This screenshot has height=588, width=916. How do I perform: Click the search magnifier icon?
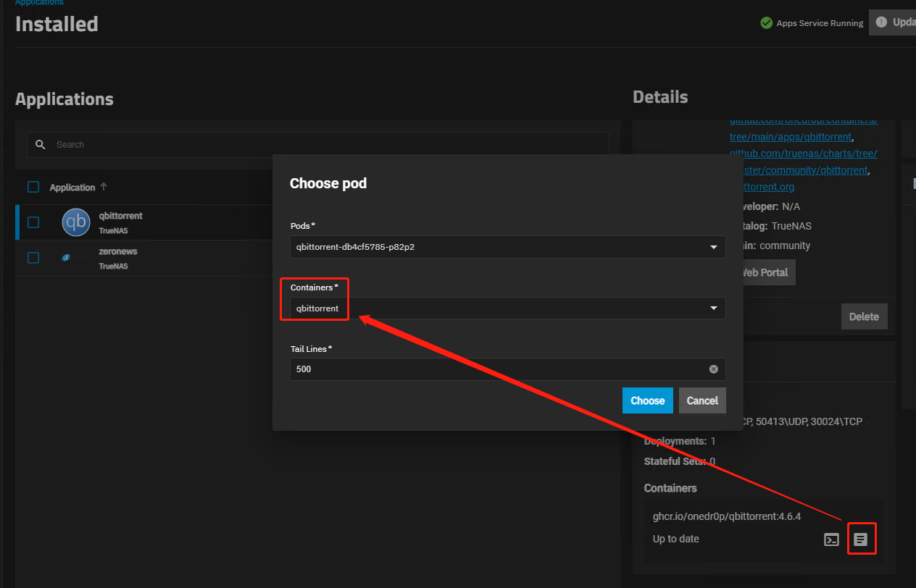click(41, 144)
